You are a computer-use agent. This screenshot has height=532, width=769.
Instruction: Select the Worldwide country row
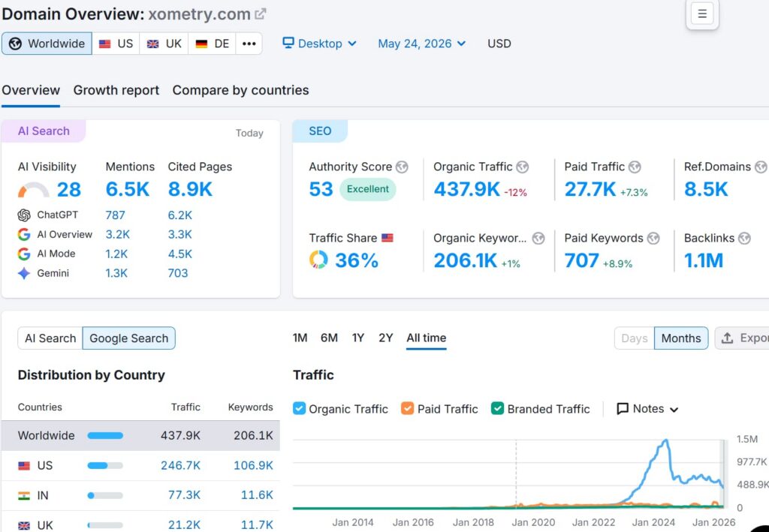[140, 435]
